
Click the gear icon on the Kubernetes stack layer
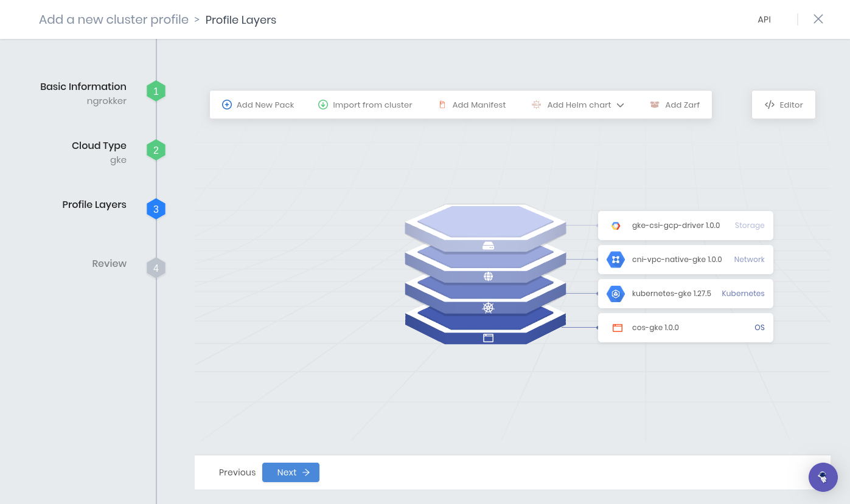click(x=489, y=308)
